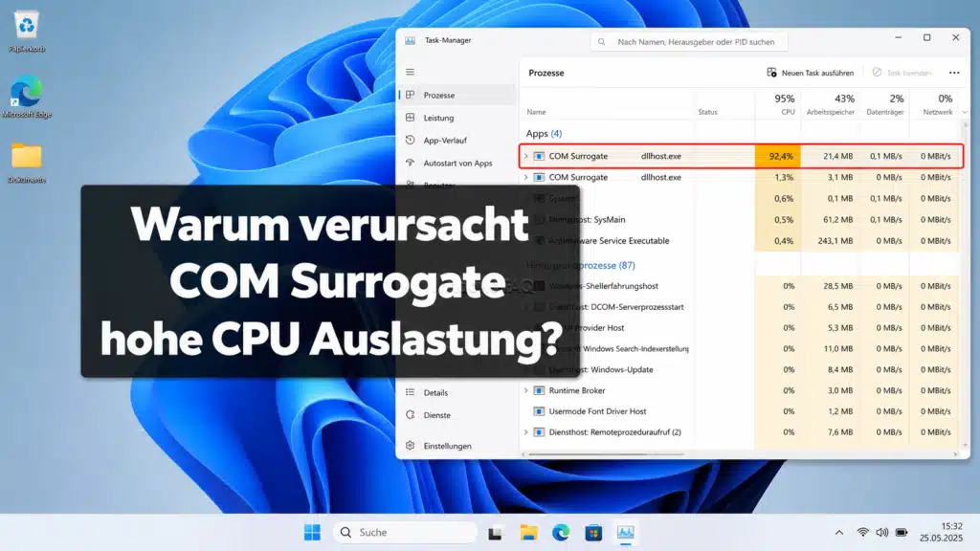Open the three-dots more options menu
980x551 pixels.
[x=954, y=73]
